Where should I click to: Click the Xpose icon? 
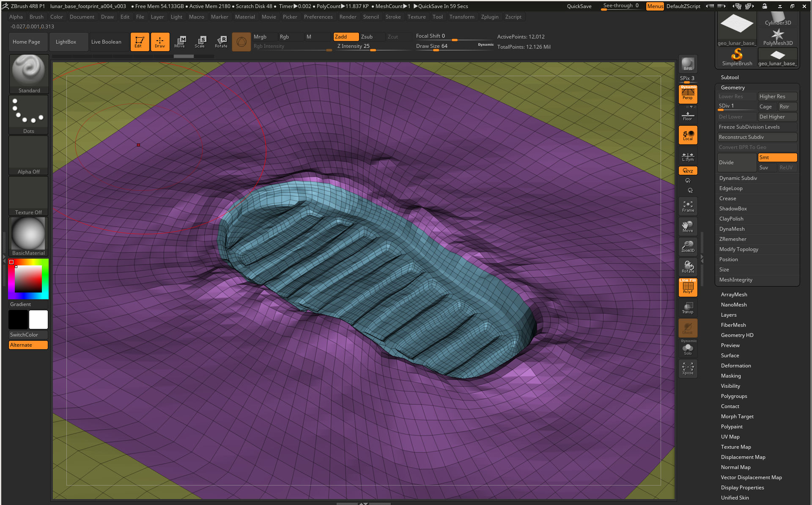(688, 368)
